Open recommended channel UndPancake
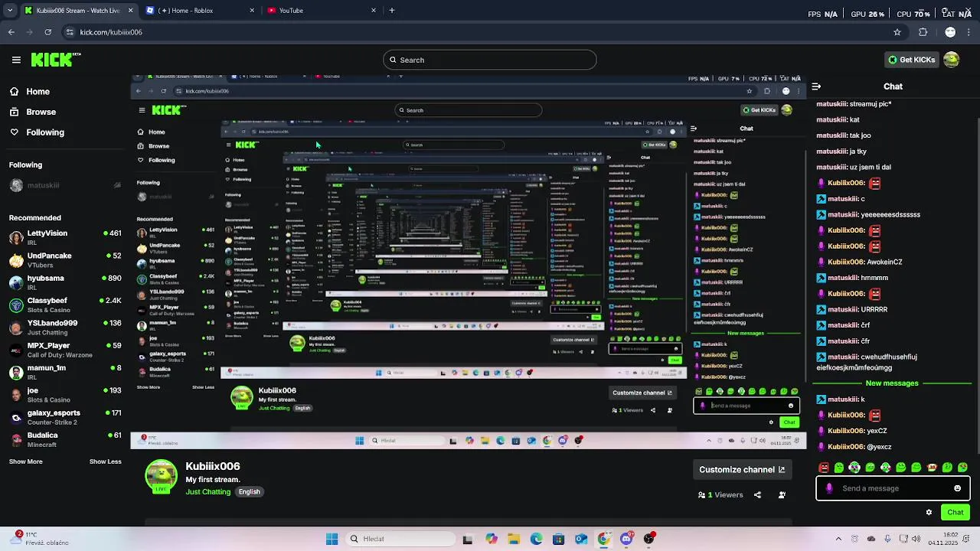The height and width of the screenshot is (551, 980). (x=65, y=259)
